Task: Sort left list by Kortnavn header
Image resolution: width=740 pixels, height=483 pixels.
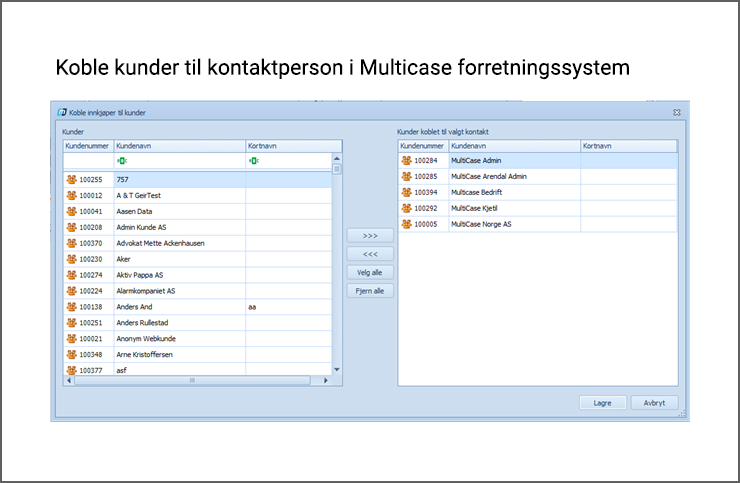Action: coord(294,146)
